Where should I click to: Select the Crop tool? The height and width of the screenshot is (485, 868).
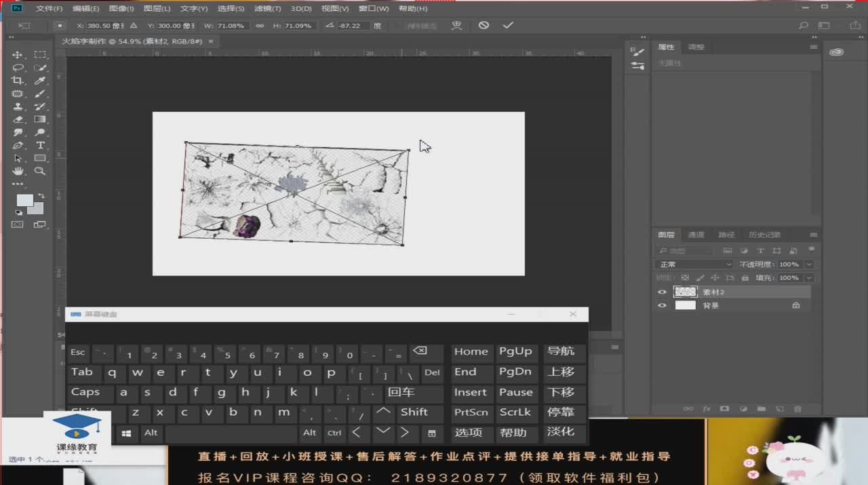[x=18, y=80]
